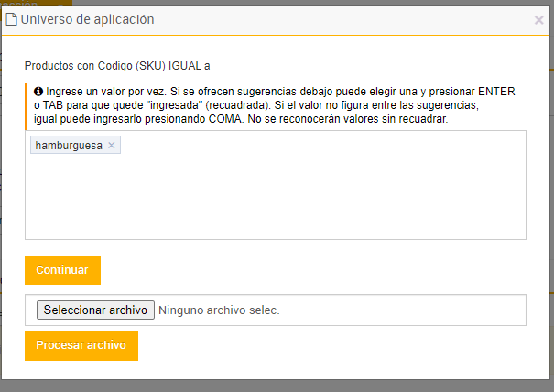
Task: Click empty space right of Continuar button
Action: [320, 270]
